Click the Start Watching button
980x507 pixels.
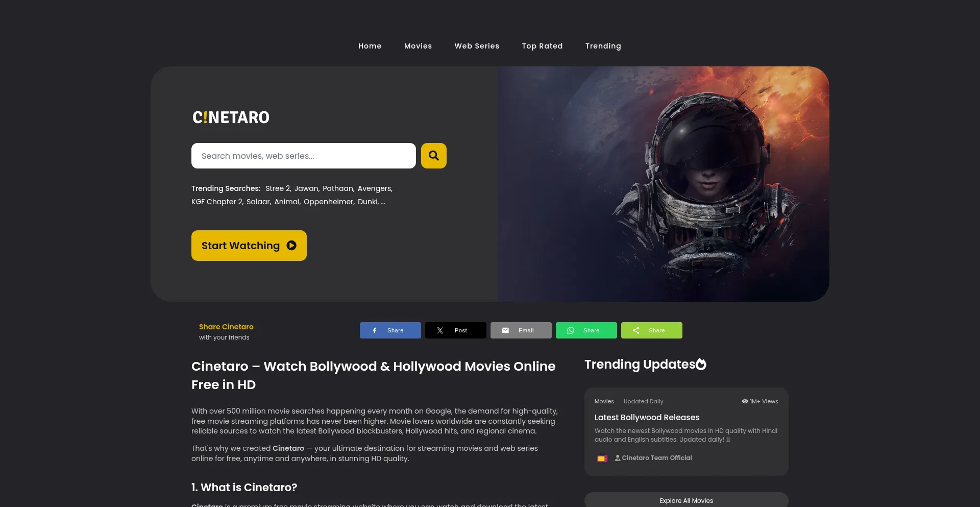pos(249,246)
